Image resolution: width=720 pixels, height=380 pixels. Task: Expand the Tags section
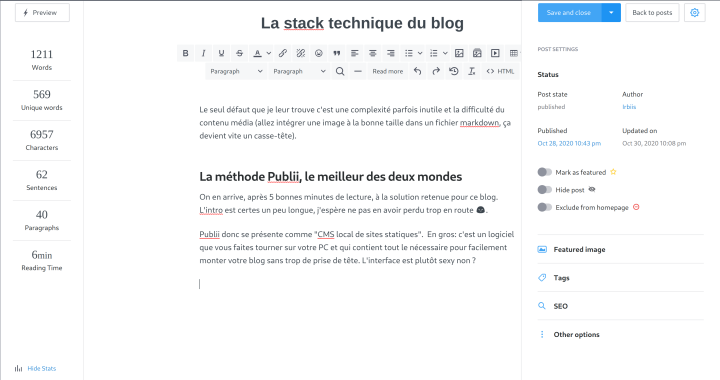[620, 278]
